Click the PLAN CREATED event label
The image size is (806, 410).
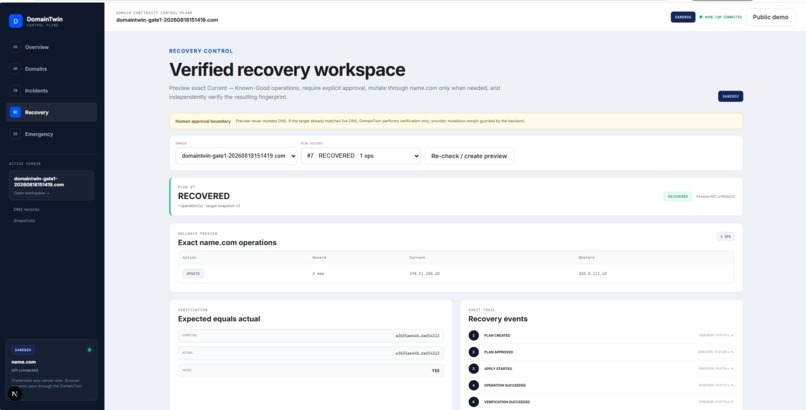497,336
